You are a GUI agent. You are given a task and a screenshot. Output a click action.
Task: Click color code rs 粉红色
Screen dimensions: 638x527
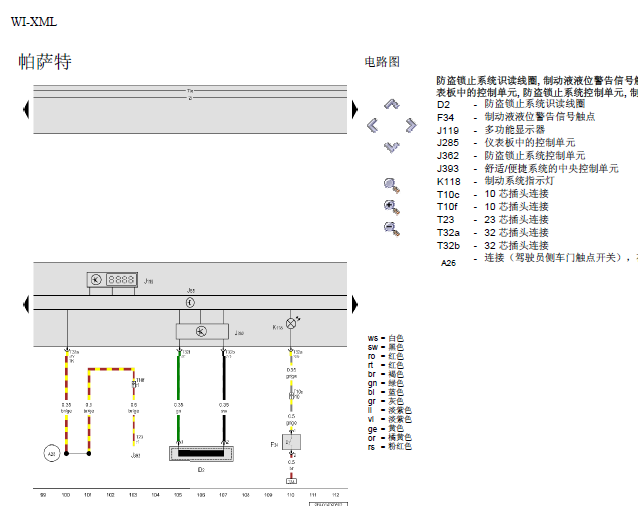[x=390, y=446]
